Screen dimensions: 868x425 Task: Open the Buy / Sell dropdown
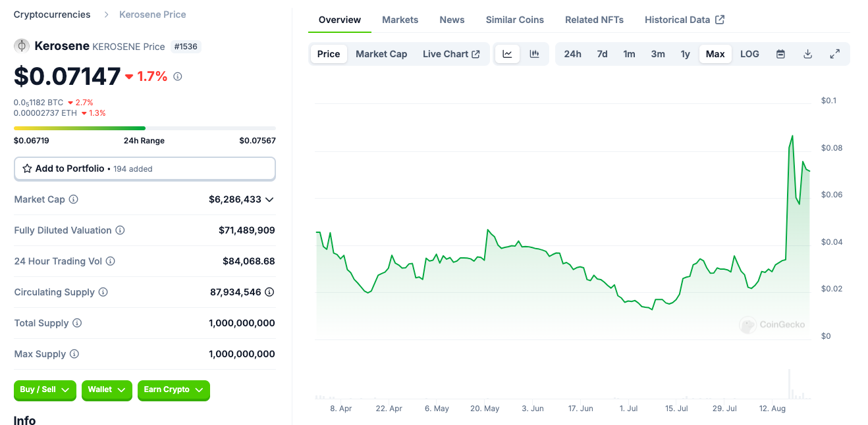click(45, 389)
